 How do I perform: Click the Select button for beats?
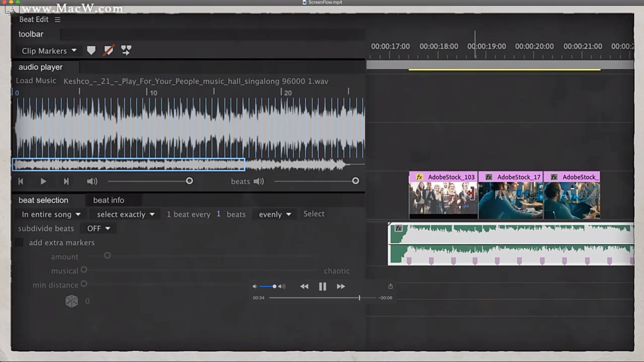point(314,214)
